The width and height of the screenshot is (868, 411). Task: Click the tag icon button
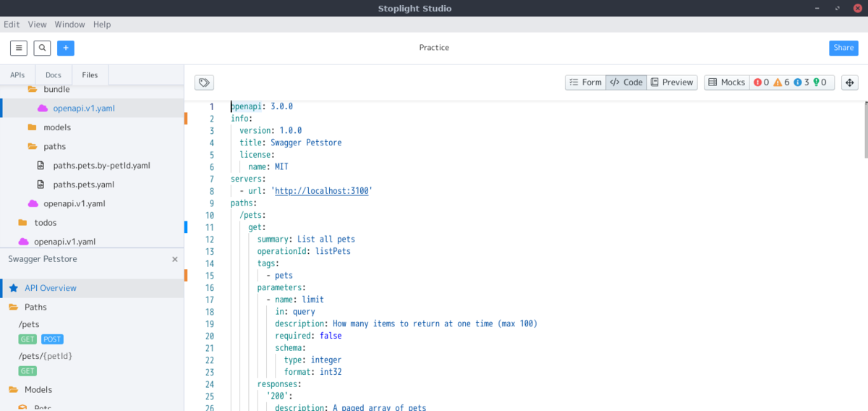(x=205, y=82)
